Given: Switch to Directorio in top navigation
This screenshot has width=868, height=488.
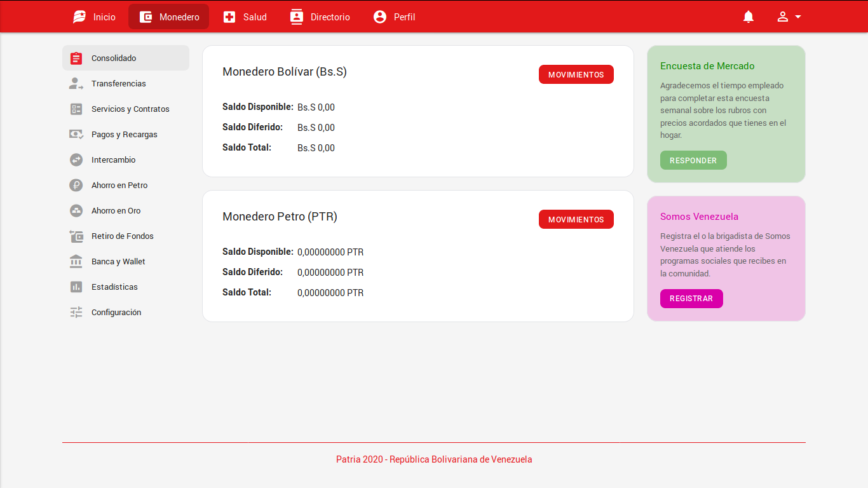Looking at the screenshot, I should pyautogui.click(x=320, y=17).
